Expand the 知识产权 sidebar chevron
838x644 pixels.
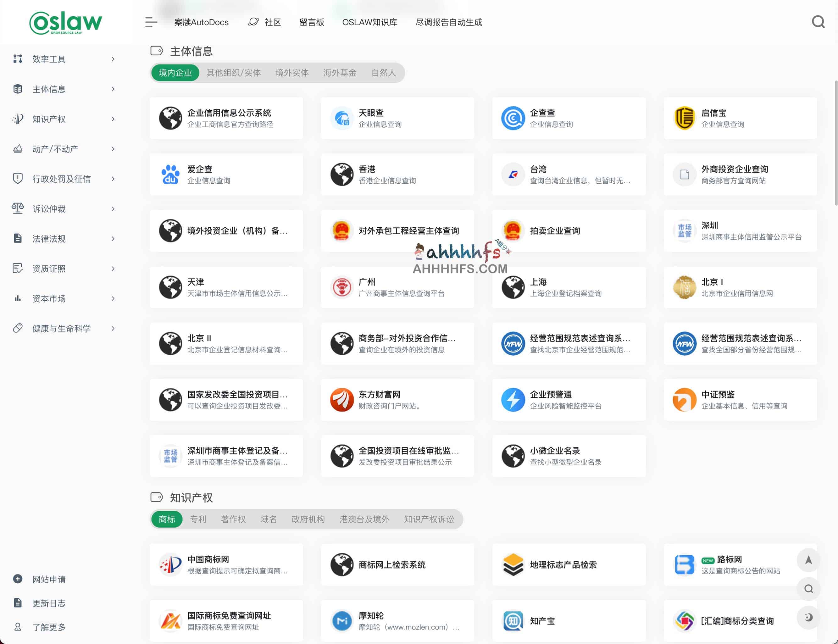click(x=113, y=119)
